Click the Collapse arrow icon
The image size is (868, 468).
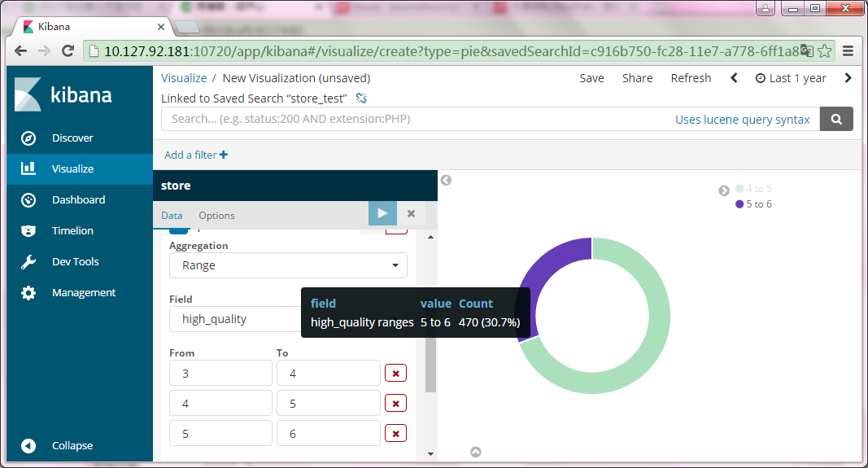[28, 445]
